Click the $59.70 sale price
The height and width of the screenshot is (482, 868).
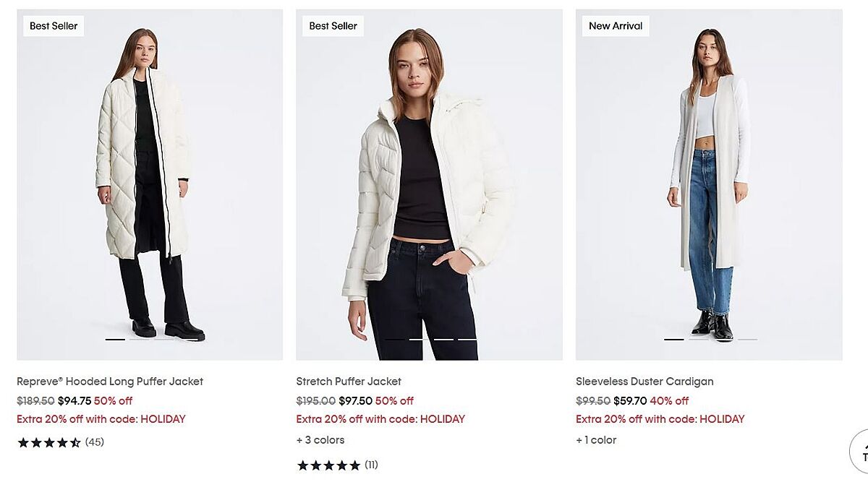click(x=629, y=401)
